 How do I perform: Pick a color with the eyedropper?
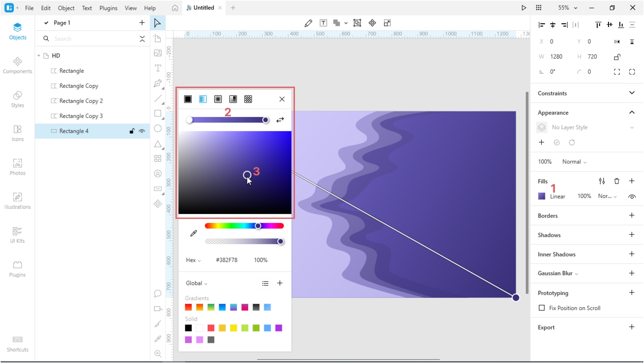tap(193, 233)
